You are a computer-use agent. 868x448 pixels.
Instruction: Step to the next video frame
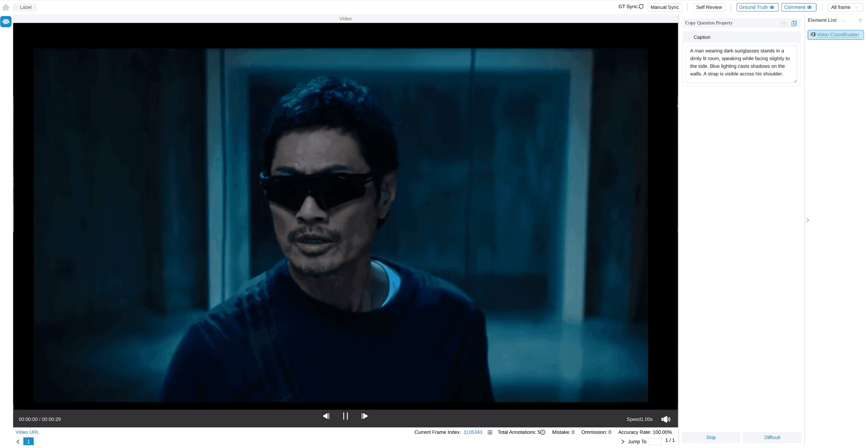[x=364, y=416]
